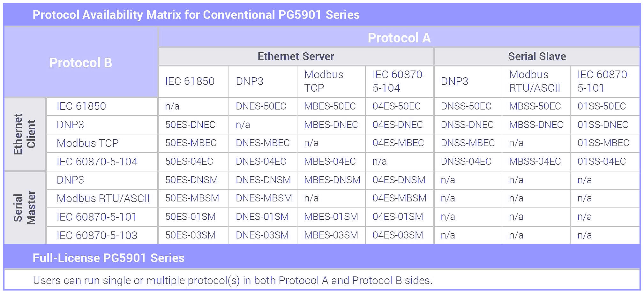Select the Modbus RTU/ASCII row label
Screen dimensions: 644x294
tap(103, 199)
